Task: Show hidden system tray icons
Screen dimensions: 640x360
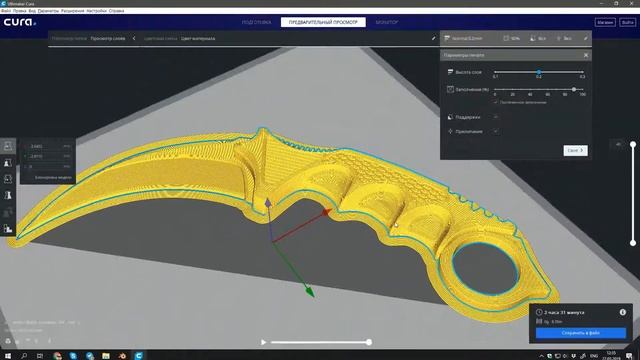Action: click(x=541, y=356)
